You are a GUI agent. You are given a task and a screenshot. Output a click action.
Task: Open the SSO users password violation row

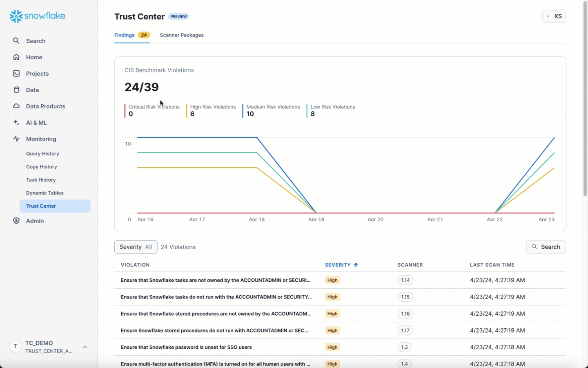tap(186, 347)
